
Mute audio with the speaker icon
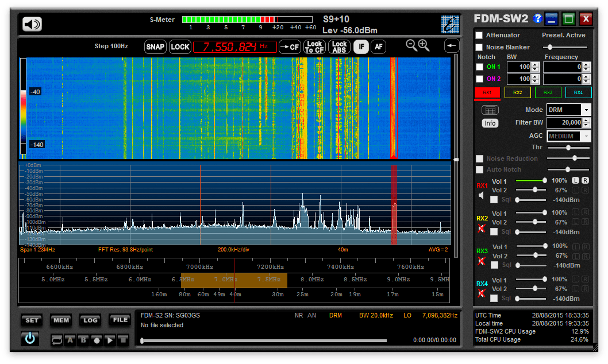[x=32, y=24]
